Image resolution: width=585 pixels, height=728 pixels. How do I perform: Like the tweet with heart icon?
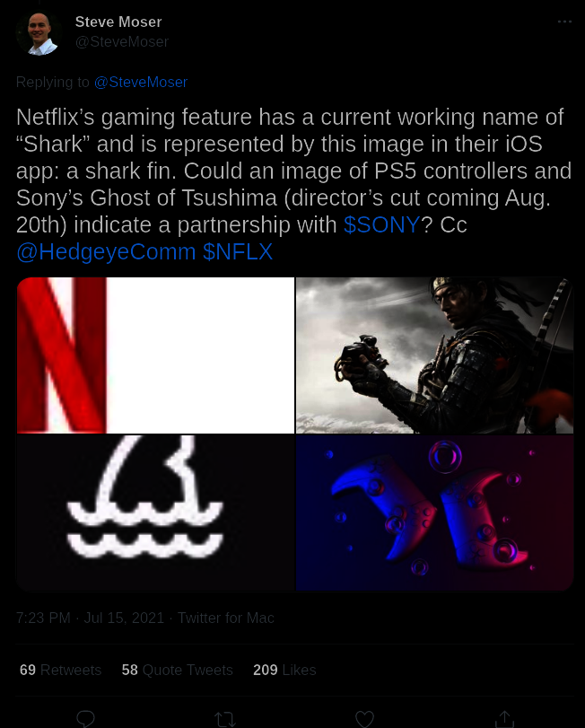364,719
